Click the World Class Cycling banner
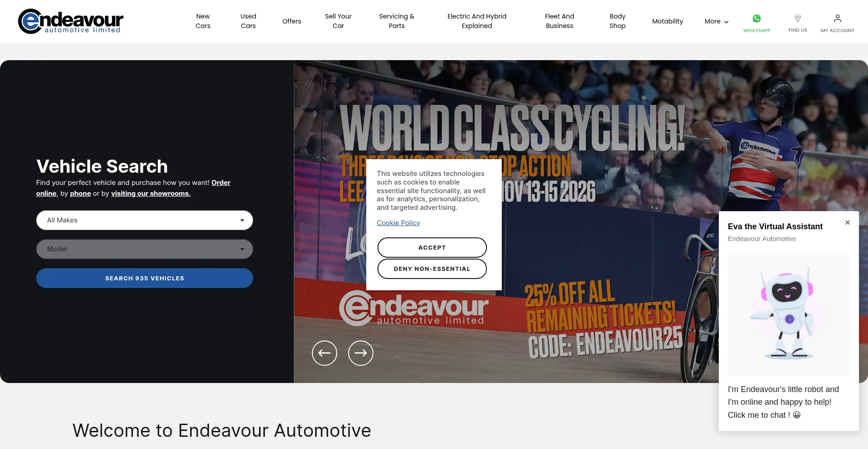This screenshot has width=868, height=449. click(x=581, y=222)
